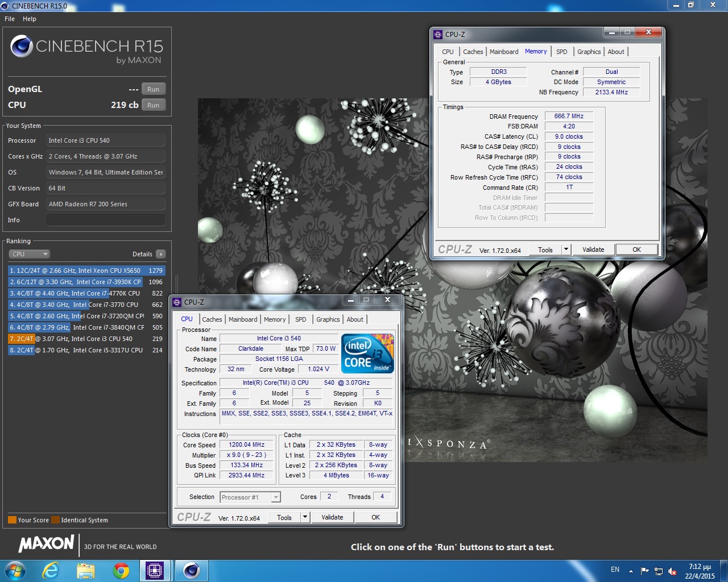The image size is (728, 582).
Task: Click the Cinebench title bar app icon
Action: 5,6
